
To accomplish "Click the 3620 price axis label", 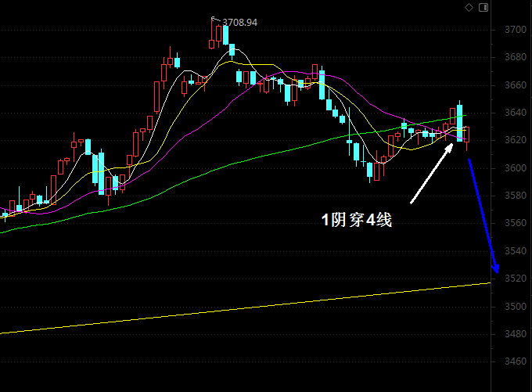I will pos(516,140).
